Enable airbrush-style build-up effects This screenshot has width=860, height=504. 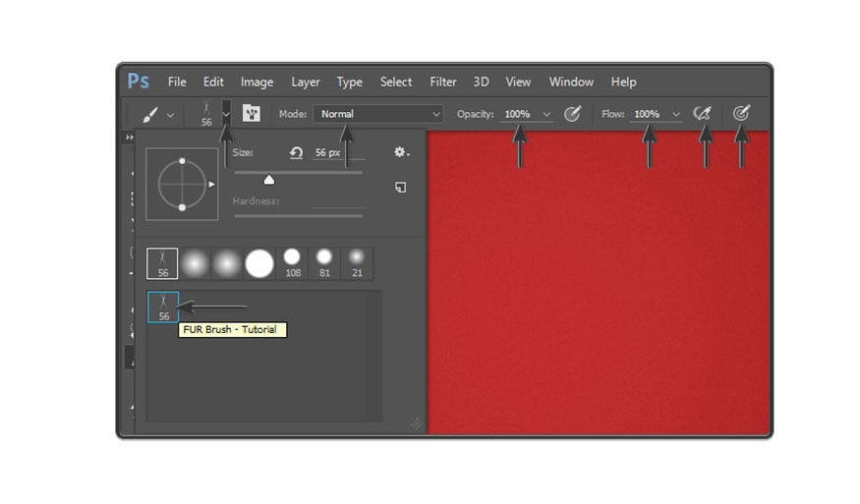tap(702, 114)
